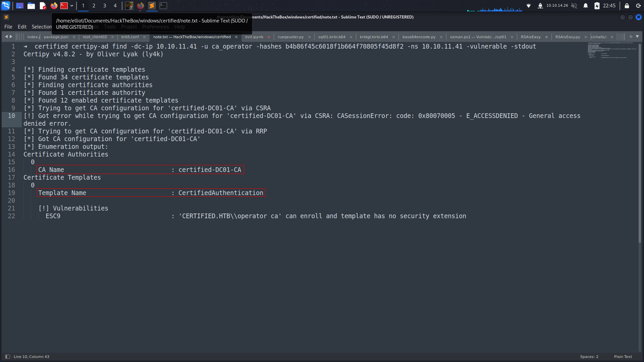Activate the Sublime Text taskbar window
The image size is (644, 362).
point(152,6)
